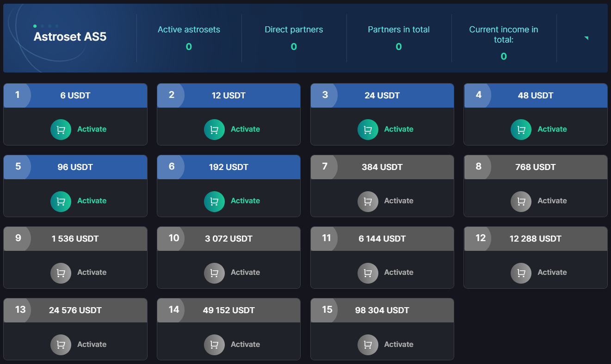Screen dimensions: 611x364
Task: Switch to the second astroset carousel dot
Action: pos(43,26)
